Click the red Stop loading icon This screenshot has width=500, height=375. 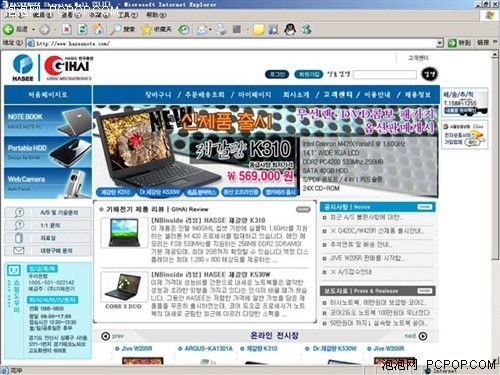point(67,30)
